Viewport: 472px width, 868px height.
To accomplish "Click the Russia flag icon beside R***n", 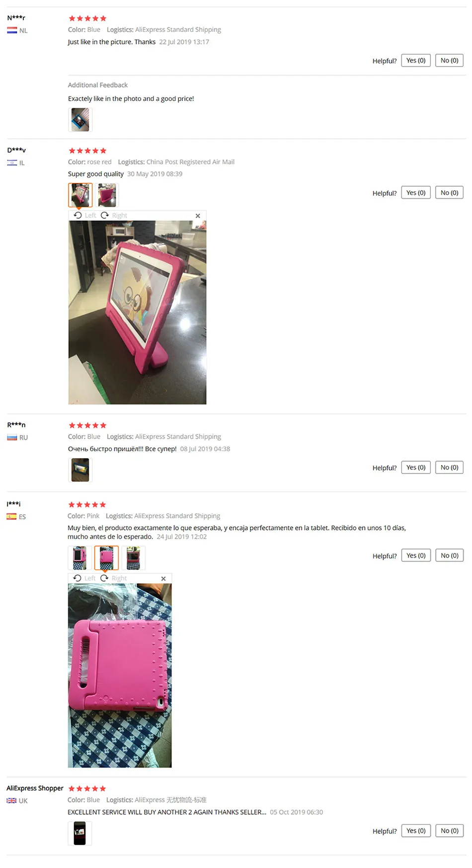I will coord(12,437).
